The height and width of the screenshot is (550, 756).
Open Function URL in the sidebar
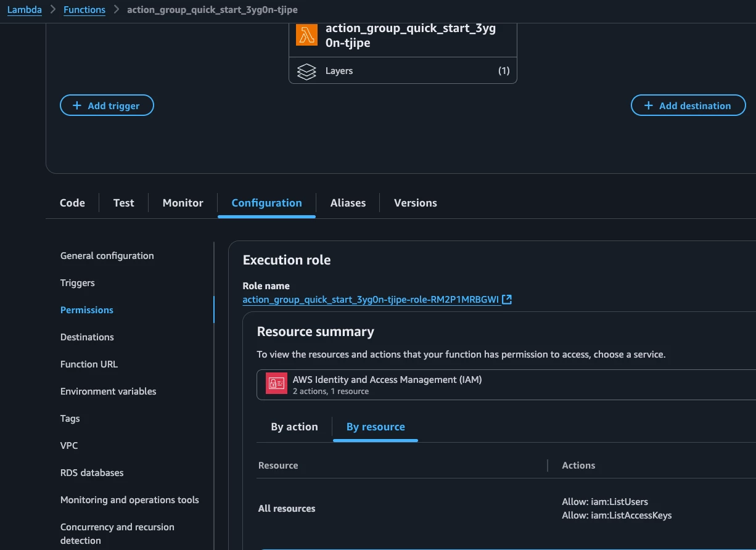(89, 364)
